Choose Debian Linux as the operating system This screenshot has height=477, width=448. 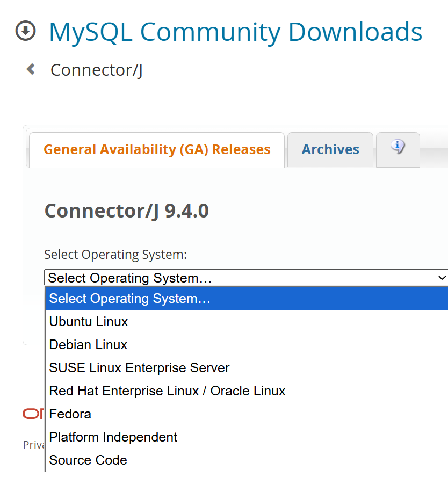pos(88,344)
